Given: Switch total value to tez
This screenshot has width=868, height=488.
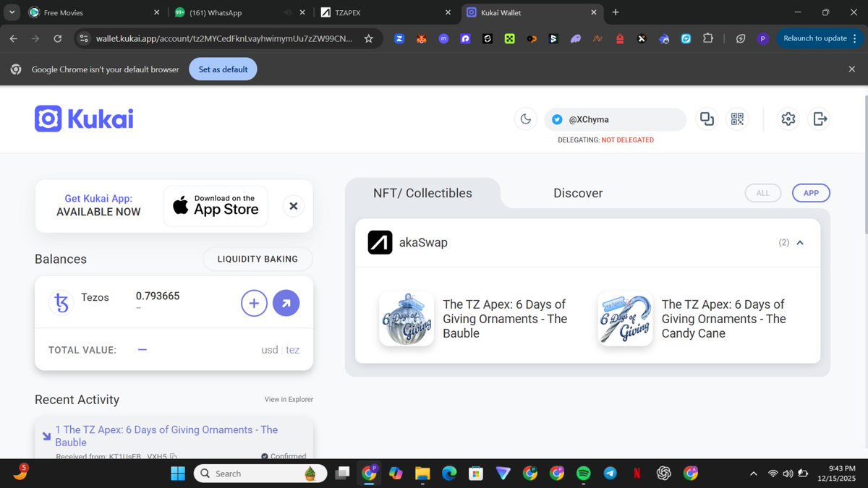Looking at the screenshot, I should pos(292,350).
